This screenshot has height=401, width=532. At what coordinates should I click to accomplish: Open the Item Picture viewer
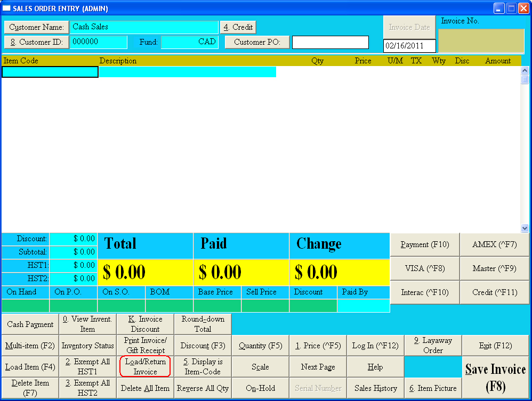click(x=433, y=388)
